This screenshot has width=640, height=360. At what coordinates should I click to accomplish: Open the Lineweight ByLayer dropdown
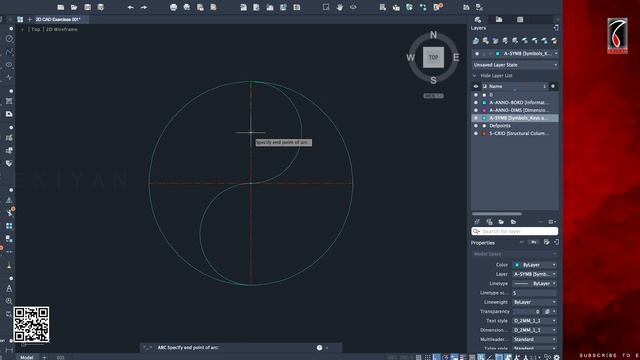pyautogui.click(x=534, y=302)
